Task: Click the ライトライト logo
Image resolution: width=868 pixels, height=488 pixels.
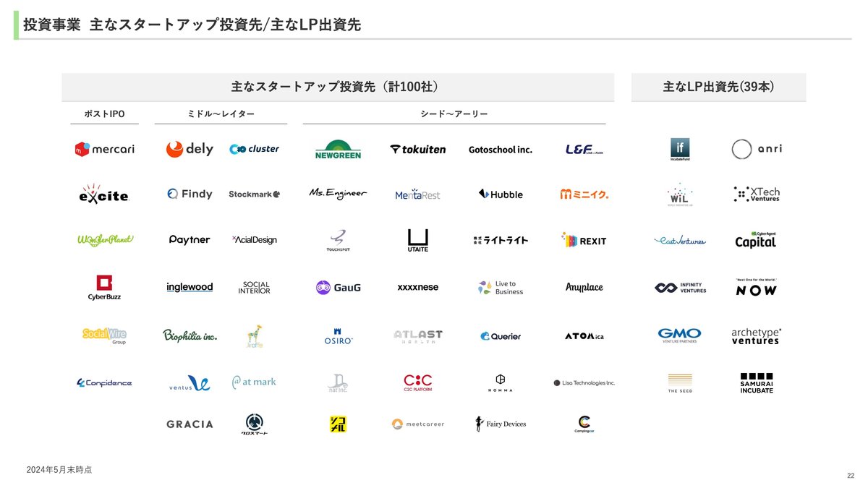Action: coord(501,240)
